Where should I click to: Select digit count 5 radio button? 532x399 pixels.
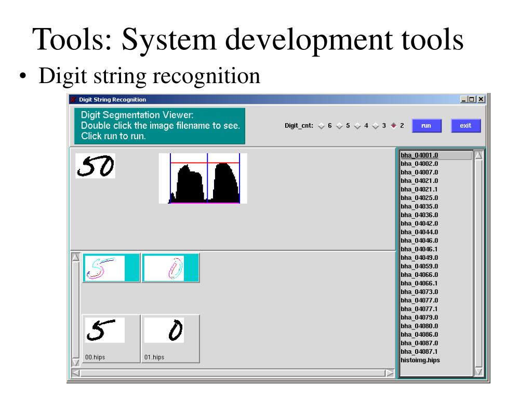click(x=339, y=126)
